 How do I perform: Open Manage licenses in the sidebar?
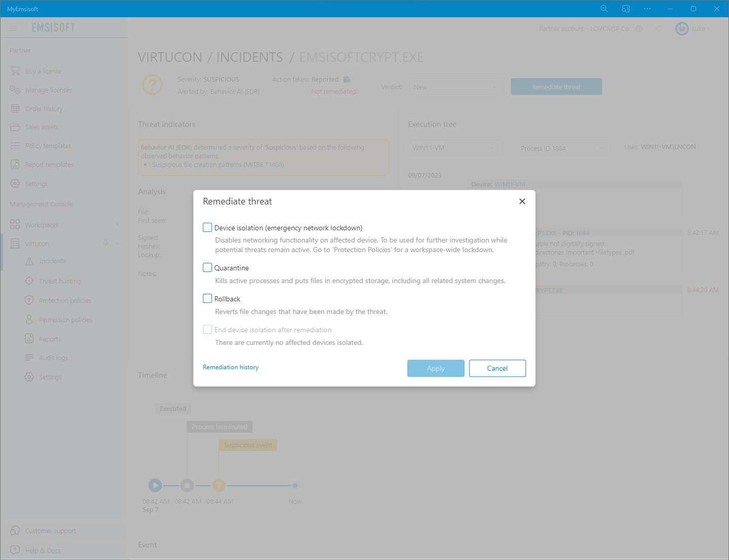49,90
